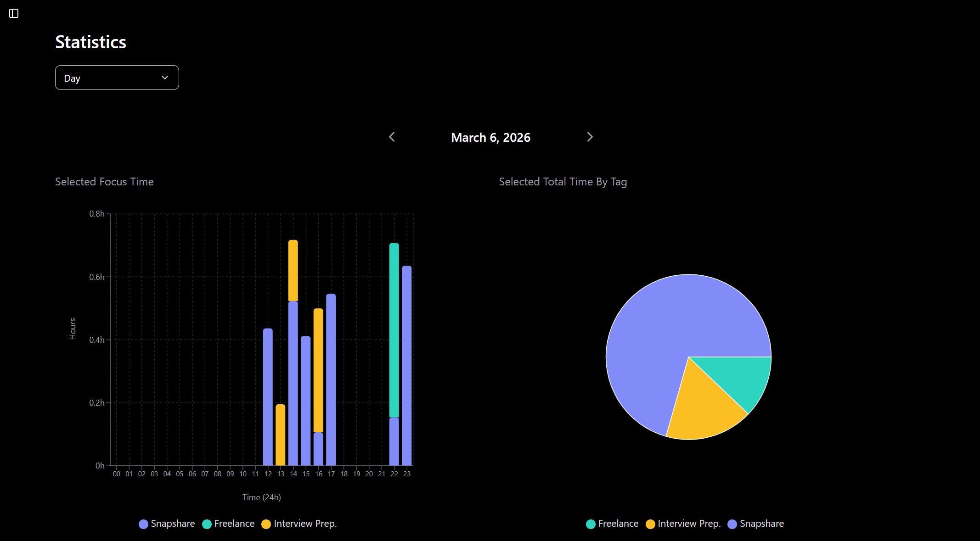Toggle Freelance visibility in pie chart legend
Screen dimensions: 980x541
click(612, 524)
